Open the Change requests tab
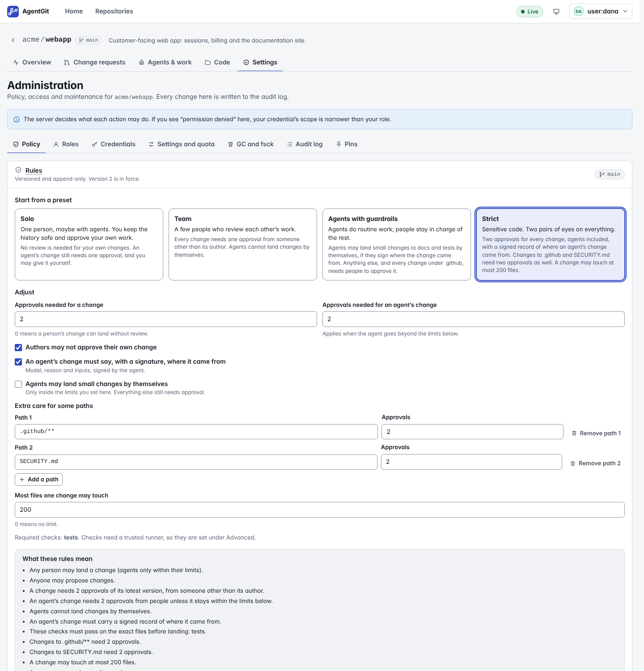 pos(95,62)
